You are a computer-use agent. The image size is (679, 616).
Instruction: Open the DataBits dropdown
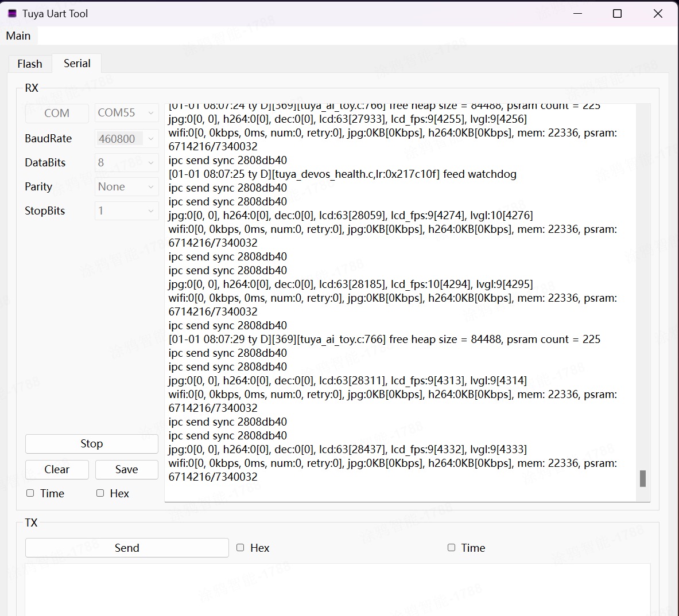[126, 163]
